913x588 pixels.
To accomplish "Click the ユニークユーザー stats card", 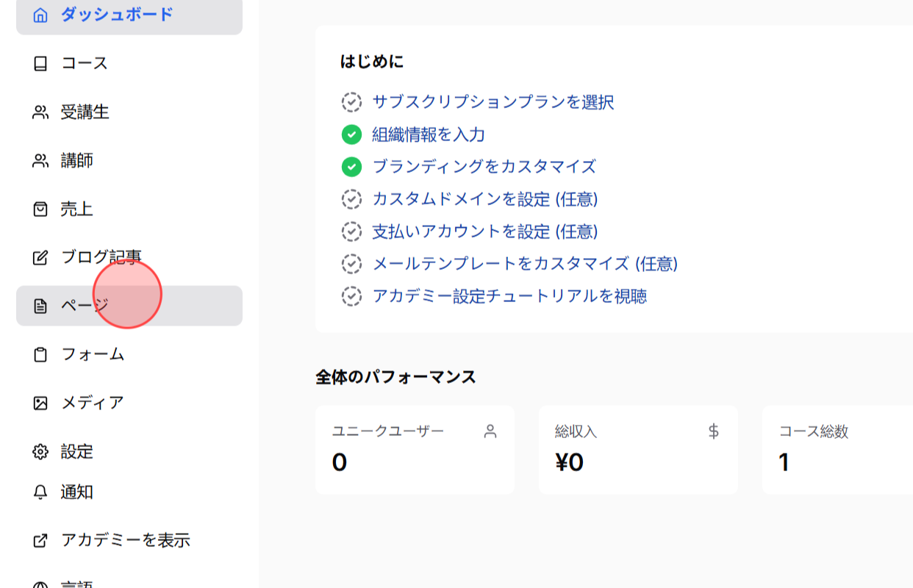I will click(415, 449).
